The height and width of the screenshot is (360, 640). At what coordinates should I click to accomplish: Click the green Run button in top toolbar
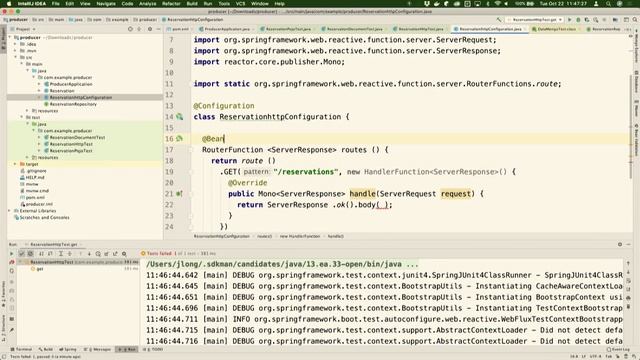pos(569,20)
